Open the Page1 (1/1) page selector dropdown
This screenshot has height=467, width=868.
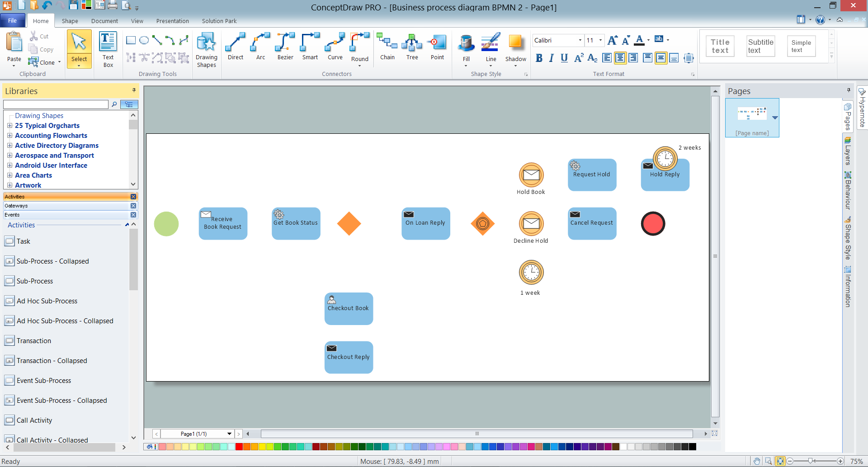[229, 434]
